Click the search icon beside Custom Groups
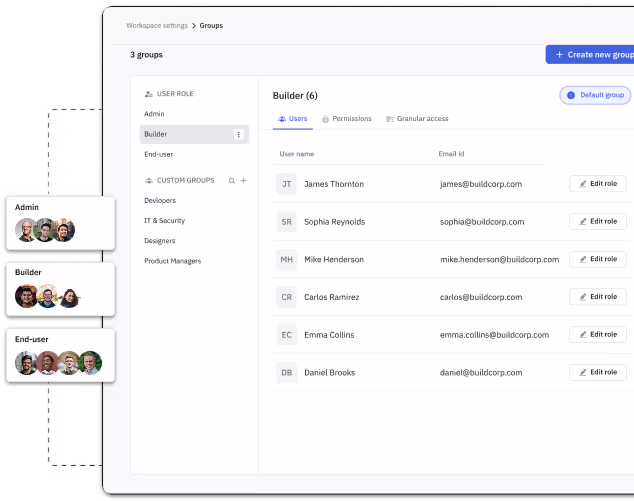 click(232, 181)
